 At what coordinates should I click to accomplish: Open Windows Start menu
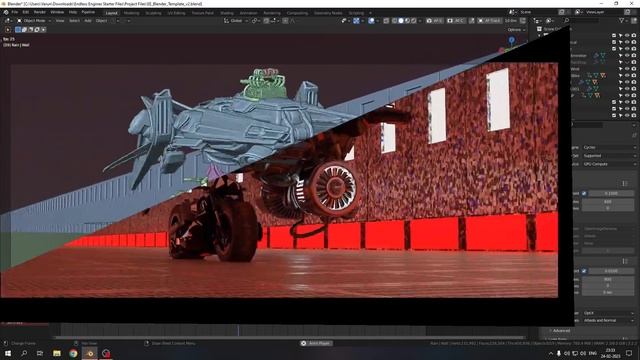(x=8, y=353)
